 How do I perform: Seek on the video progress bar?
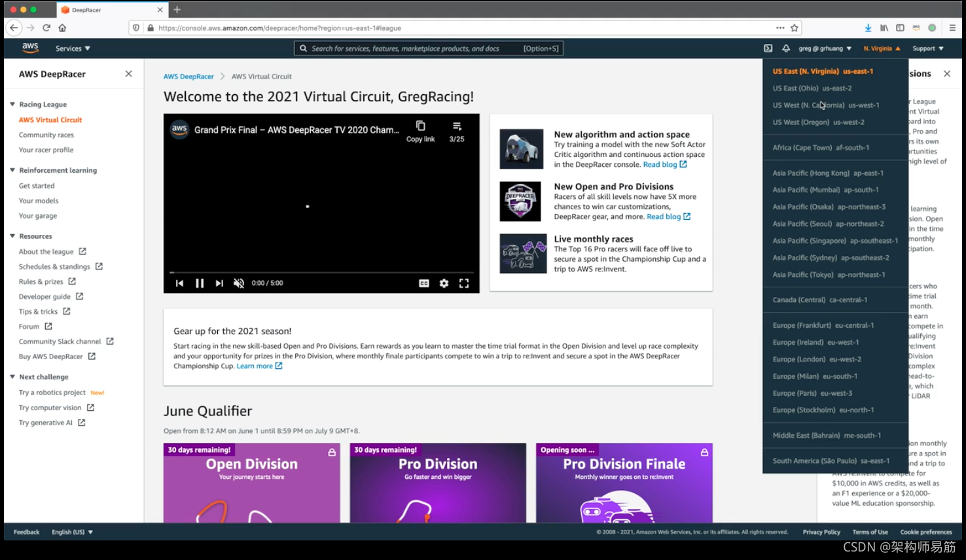coord(321,272)
